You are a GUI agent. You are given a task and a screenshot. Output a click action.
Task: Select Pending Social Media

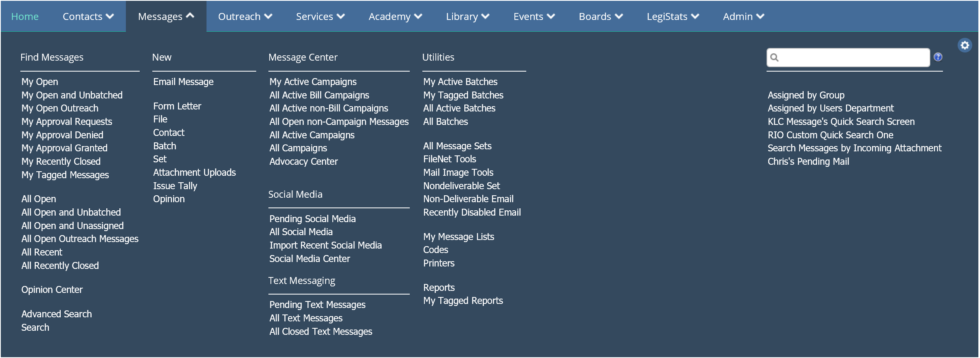(x=312, y=219)
